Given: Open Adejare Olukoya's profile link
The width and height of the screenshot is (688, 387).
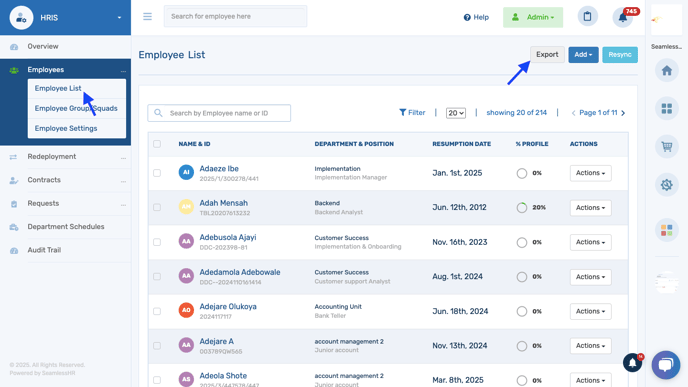Looking at the screenshot, I should pyautogui.click(x=228, y=307).
